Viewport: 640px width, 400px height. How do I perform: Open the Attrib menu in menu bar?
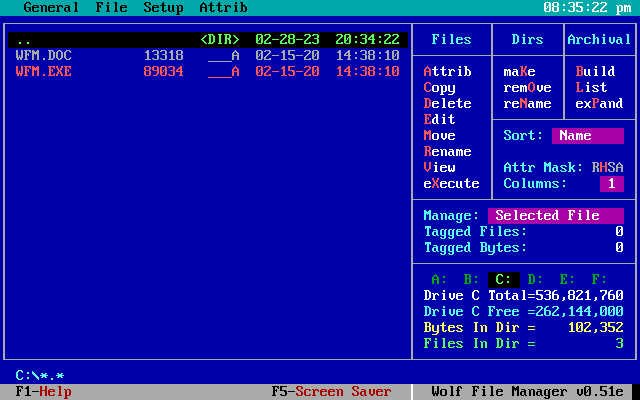click(x=223, y=8)
